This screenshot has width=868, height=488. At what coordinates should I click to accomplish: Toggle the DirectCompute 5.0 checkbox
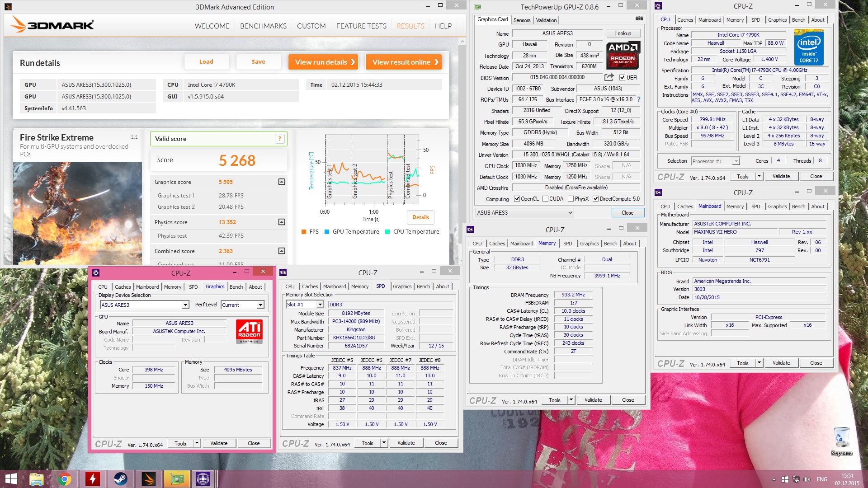coord(595,199)
